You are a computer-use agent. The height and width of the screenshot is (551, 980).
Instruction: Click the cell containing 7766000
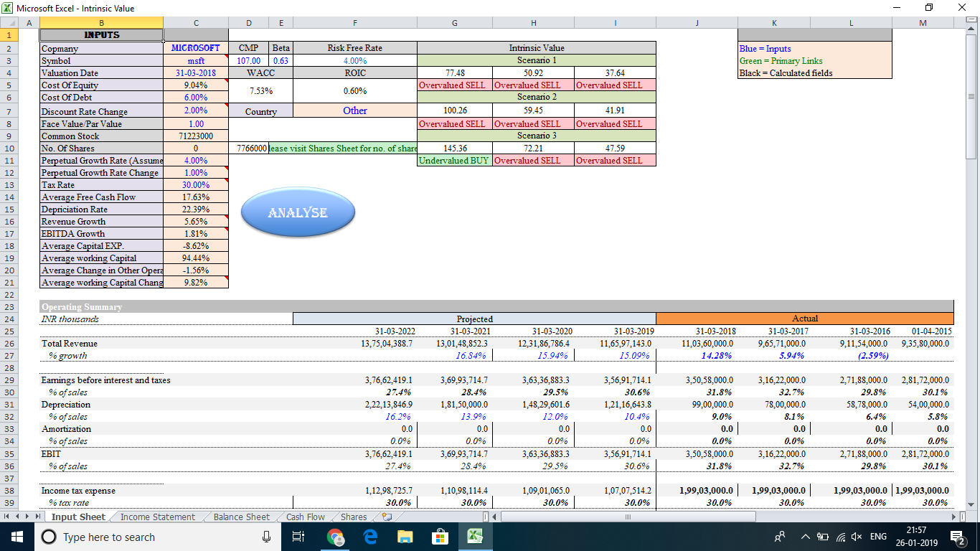tap(249, 148)
